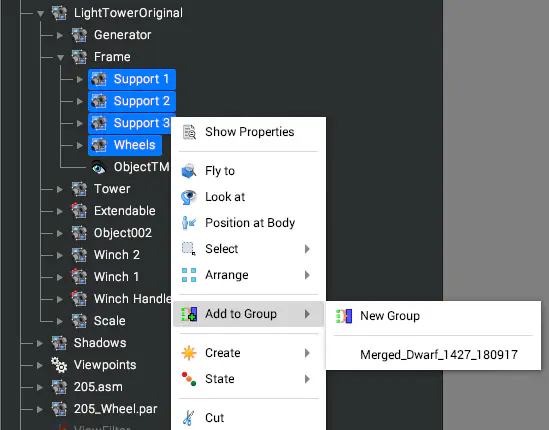
Task: Click the Look at eye icon
Action: [x=189, y=197]
